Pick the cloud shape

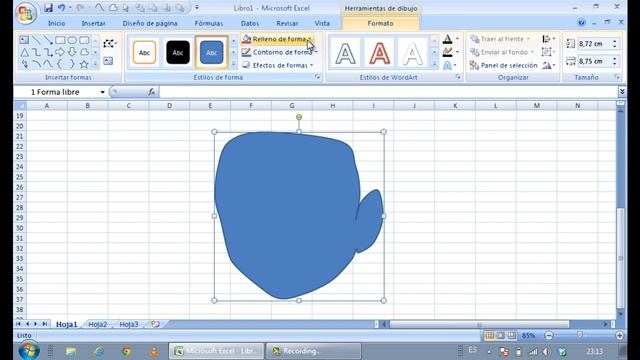pyautogui.click(x=84, y=52)
